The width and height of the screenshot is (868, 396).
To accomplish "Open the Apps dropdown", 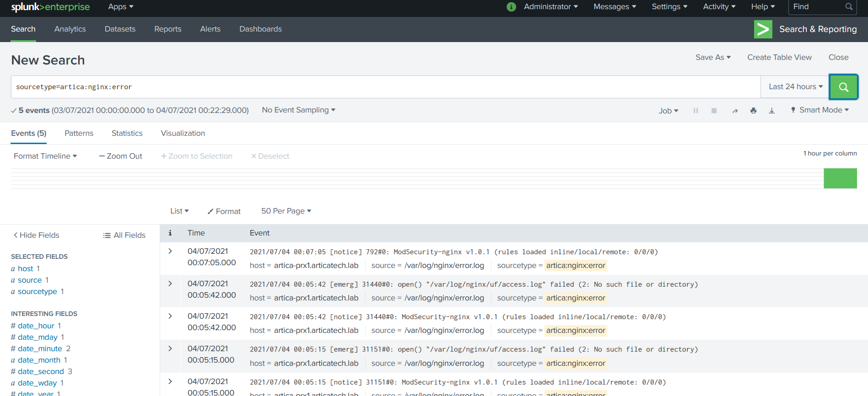I will (x=121, y=6).
